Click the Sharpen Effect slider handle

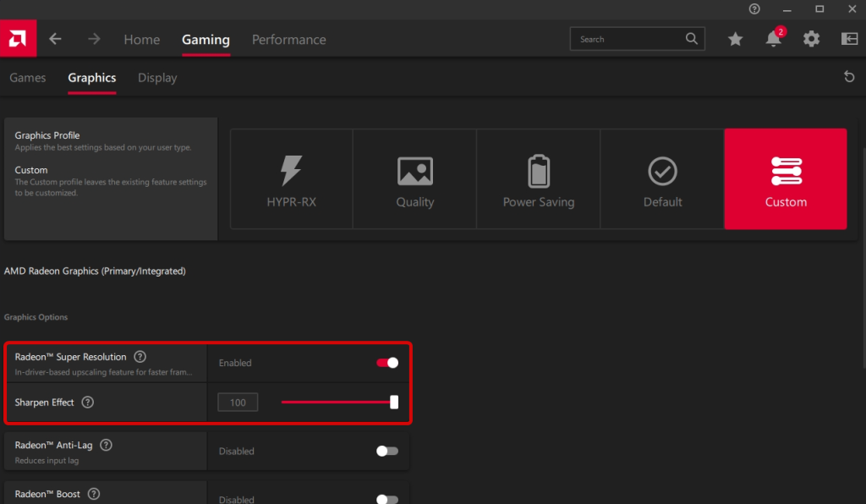394,403
